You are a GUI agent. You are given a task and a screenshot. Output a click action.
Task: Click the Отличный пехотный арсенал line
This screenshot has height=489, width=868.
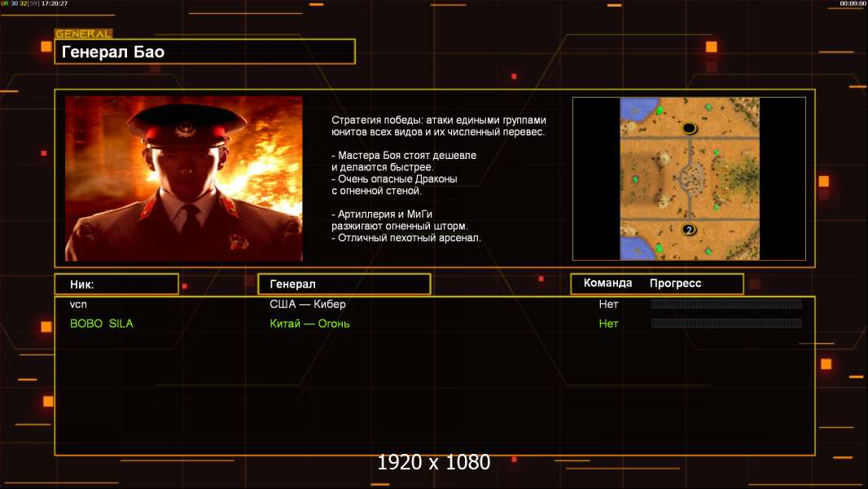click(406, 238)
